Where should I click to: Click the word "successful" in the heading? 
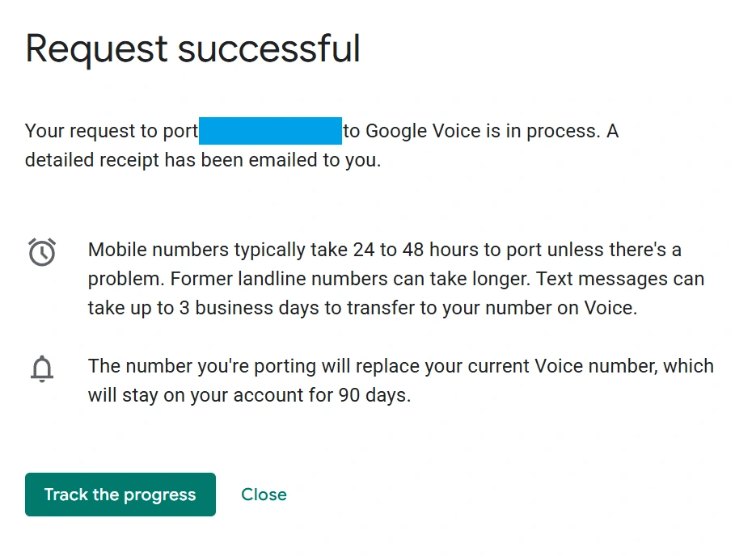pos(268,48)
